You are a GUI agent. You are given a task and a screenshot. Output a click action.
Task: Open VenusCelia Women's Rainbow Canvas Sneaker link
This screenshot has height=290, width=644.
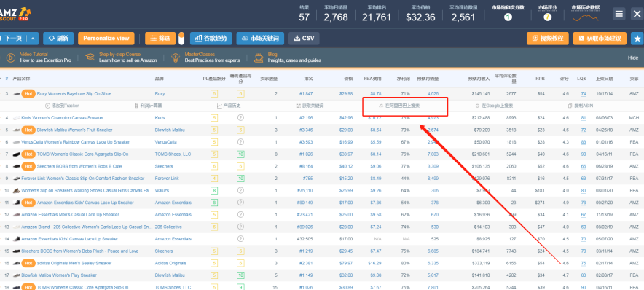[76, 142]
